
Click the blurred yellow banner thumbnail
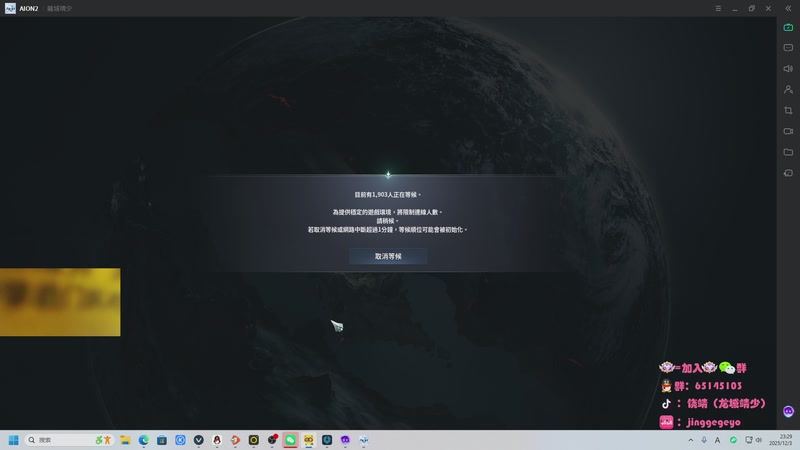click(x=60, y=302)
